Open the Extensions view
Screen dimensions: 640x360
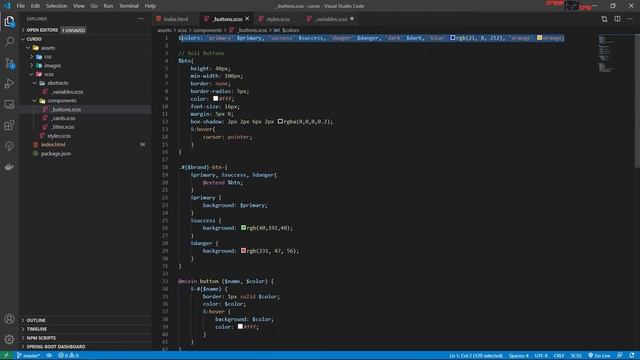[9, 125]
